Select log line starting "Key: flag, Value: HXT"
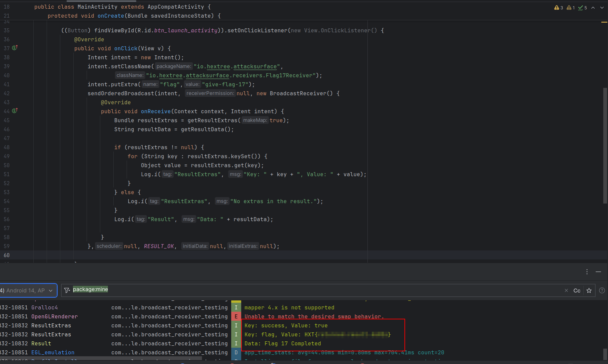 (317, 334)
